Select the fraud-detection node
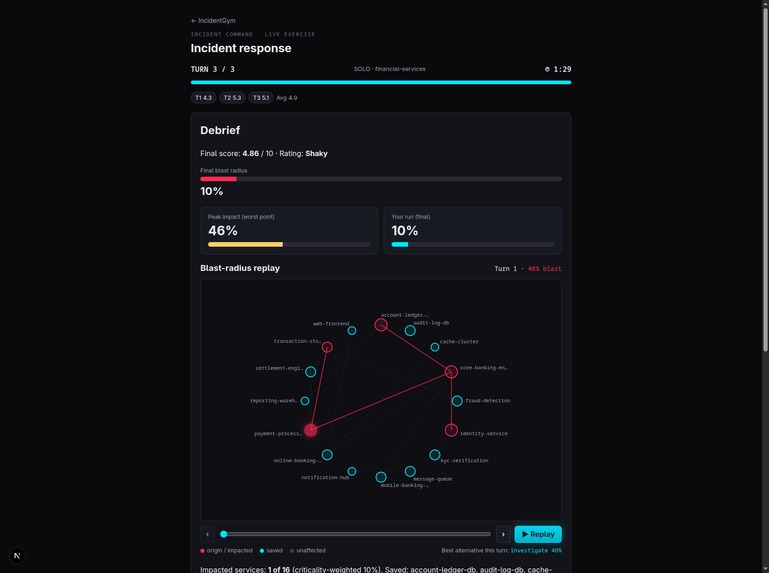Screen dimensions: 769x573 457,401
